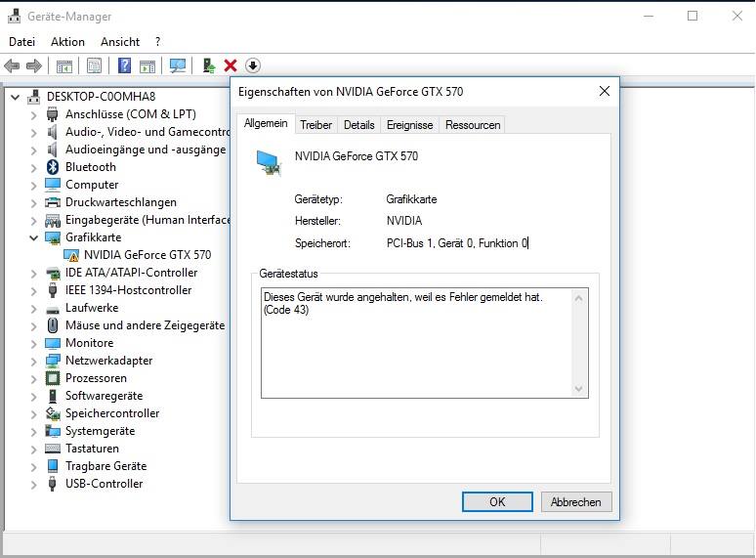Click the Speichercontroller icon
Screen dimensions: 756x558
tap(53, 413)
